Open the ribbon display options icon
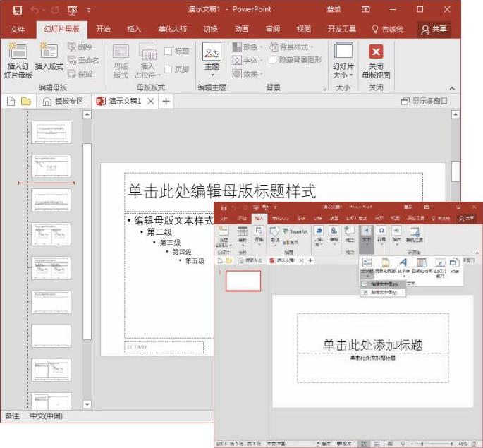483x448 pixels. pos(366,10)
